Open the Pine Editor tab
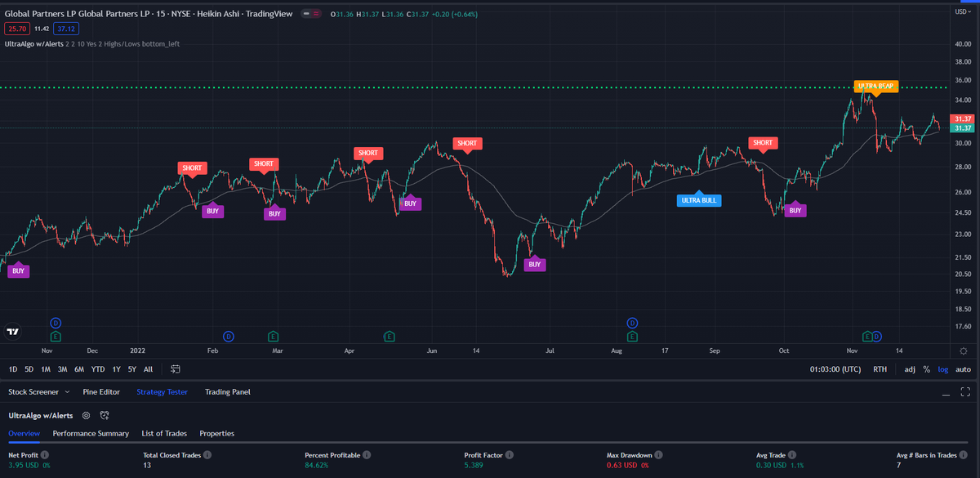This screenshot has height=478, width=980. 101,392
